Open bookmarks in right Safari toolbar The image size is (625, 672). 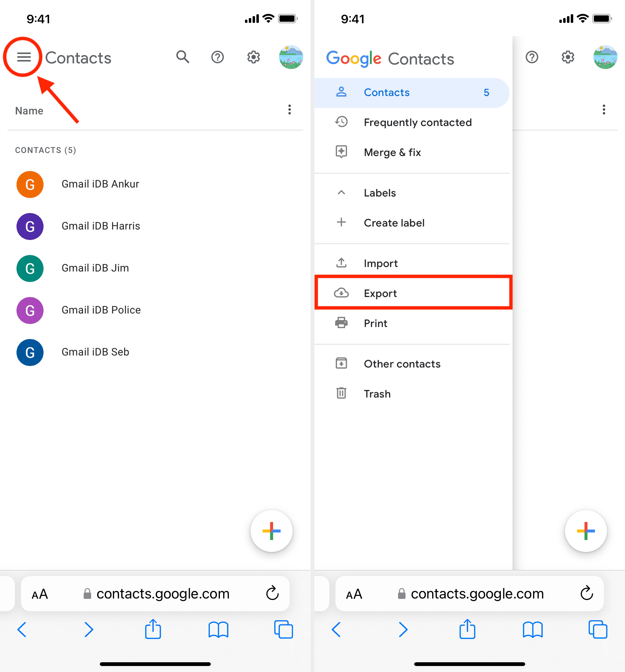(x=533, y=630)
